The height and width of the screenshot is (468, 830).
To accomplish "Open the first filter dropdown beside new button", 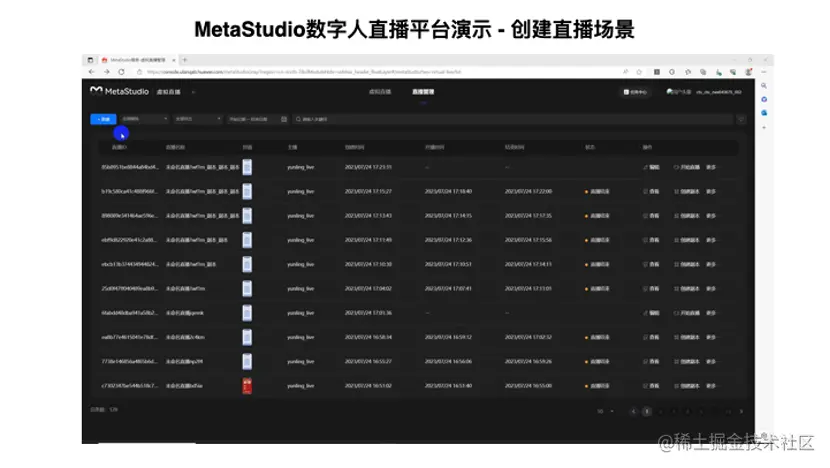I will click(145, 119).
